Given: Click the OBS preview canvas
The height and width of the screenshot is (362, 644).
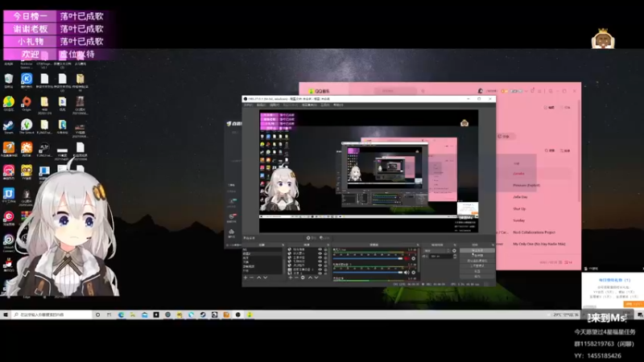Looking at the screenshot, I should [369, 171].
